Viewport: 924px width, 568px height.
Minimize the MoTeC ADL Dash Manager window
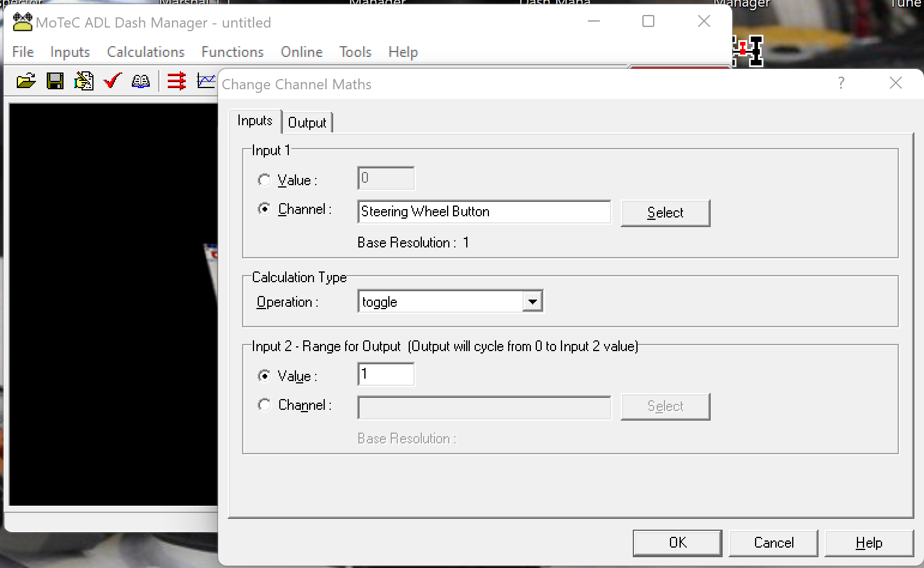click(594, 22)
